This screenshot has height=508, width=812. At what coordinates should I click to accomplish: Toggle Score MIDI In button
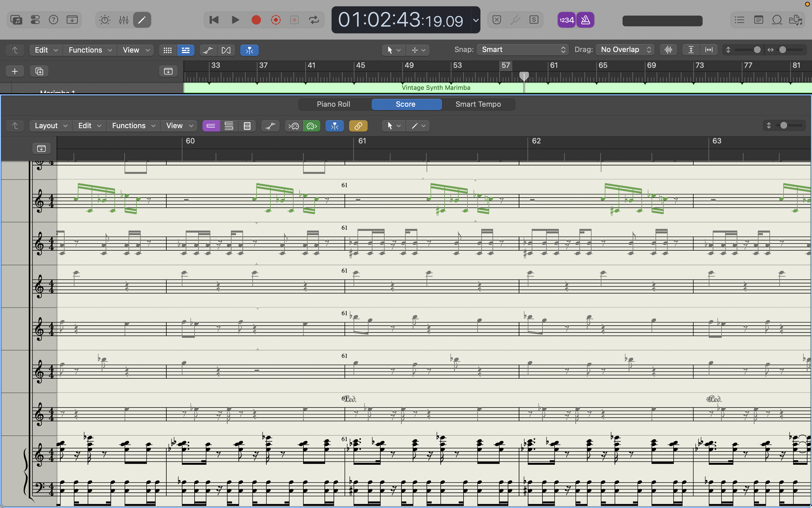(293, 126)
